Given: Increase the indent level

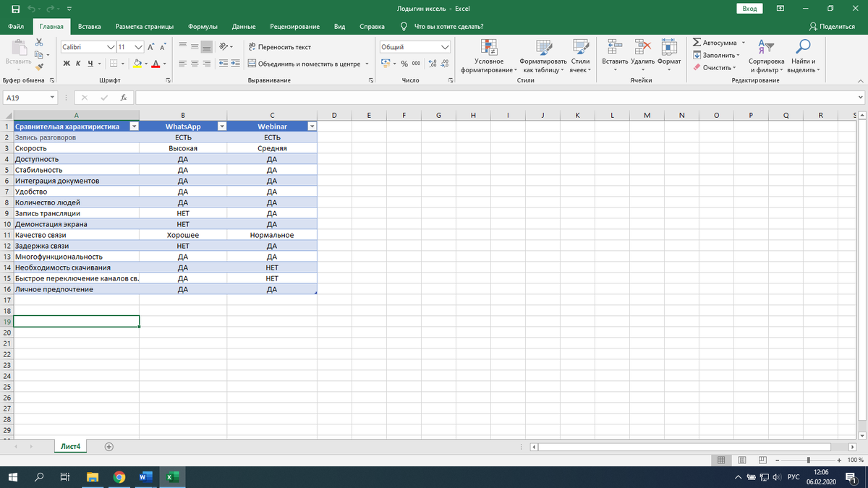Looking at the screenshot, I should 236,64.
